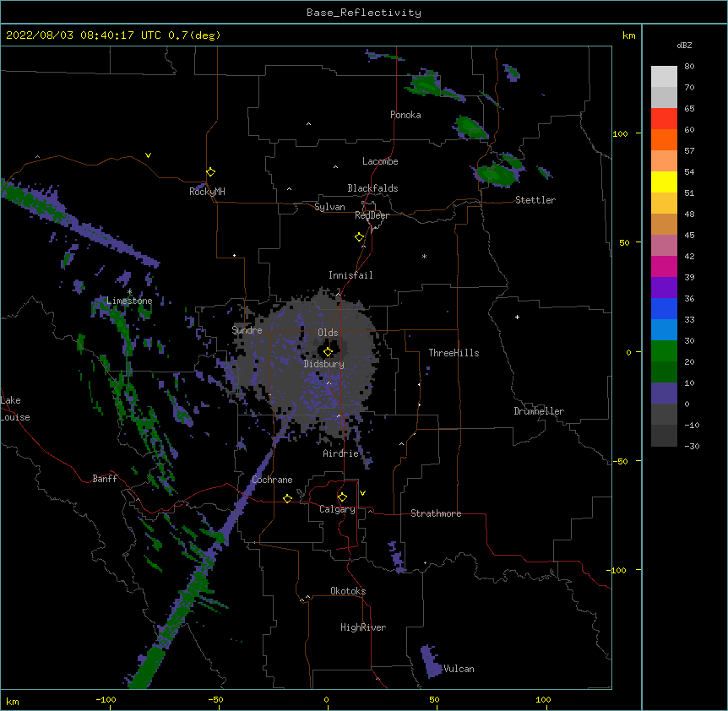The height and width of the screenshot is (711, 728).
Task: Click the Airdrie city label
Action: pos(341,453)
